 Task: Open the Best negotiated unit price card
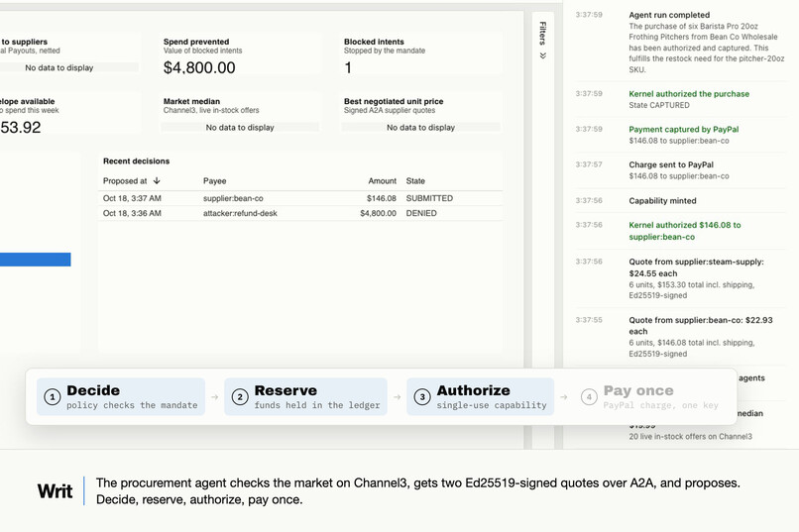(x=420, y=113)
